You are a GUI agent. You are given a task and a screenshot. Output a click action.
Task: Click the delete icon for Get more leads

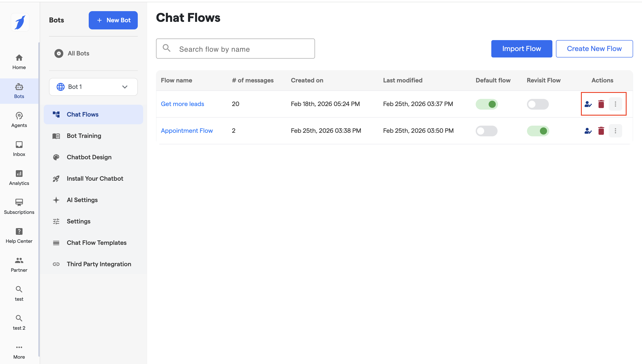601,104
